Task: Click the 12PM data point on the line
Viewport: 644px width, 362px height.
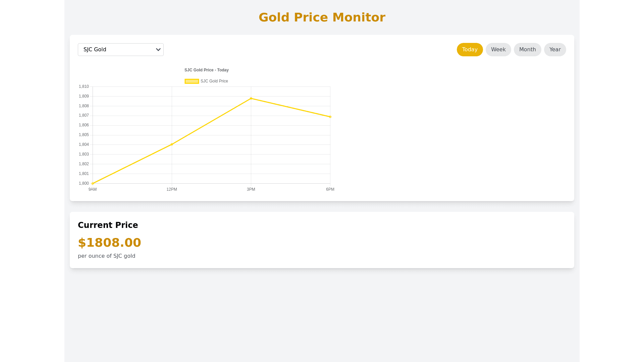Action: [x=172, y=144]
